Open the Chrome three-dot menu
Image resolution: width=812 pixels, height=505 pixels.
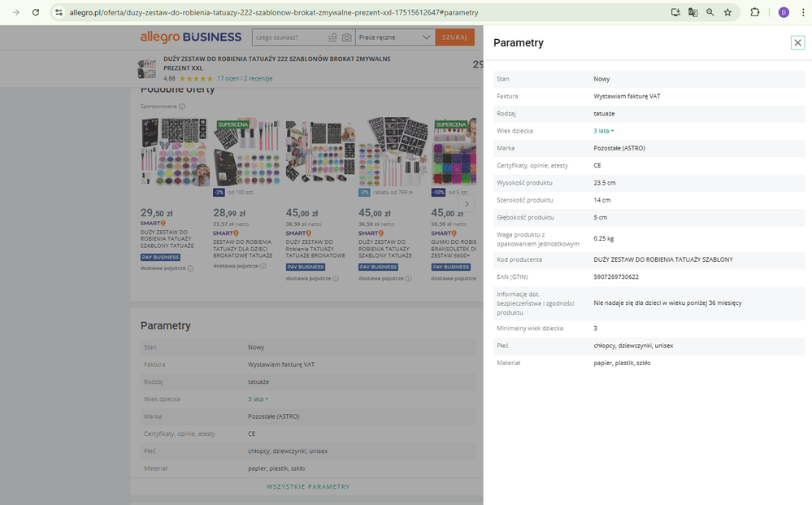(x=803, y=13)
